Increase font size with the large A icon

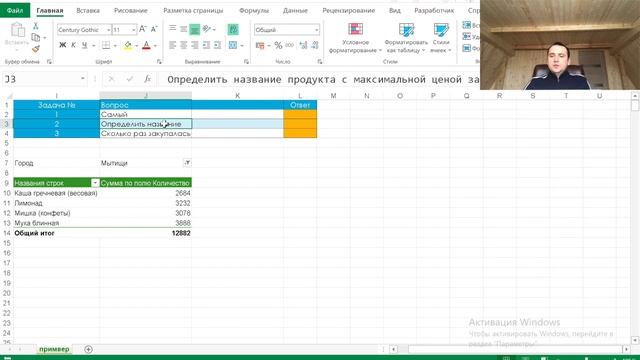[x=142, y=29]
